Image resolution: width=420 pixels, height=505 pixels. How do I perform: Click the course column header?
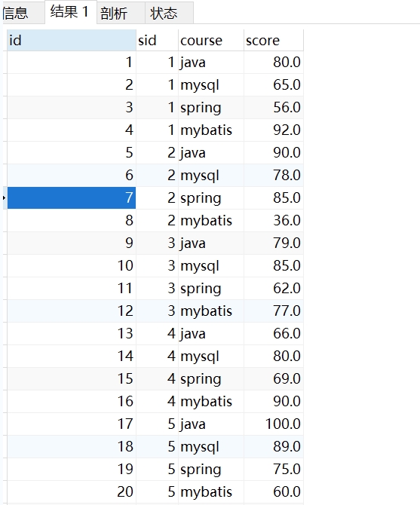[211, 40]
